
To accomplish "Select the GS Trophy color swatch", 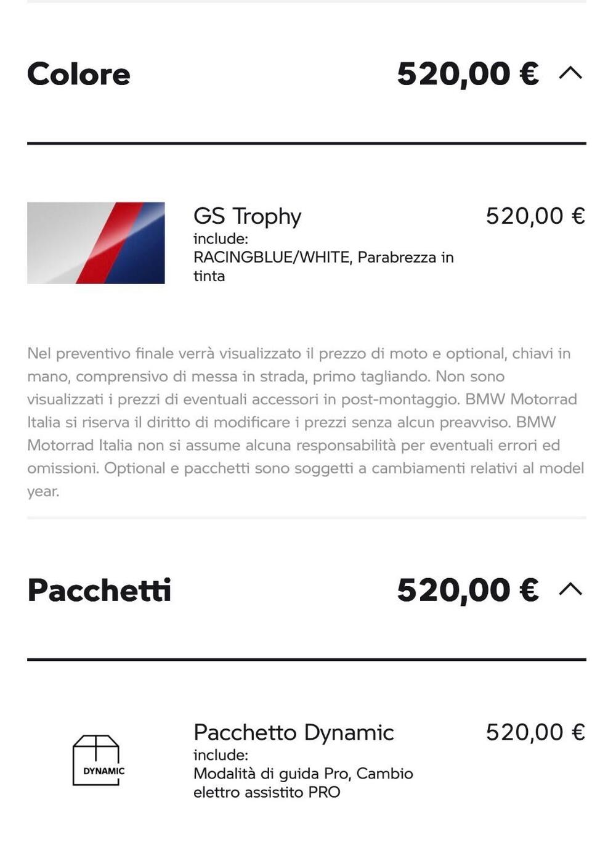I will tap(95, 243).
